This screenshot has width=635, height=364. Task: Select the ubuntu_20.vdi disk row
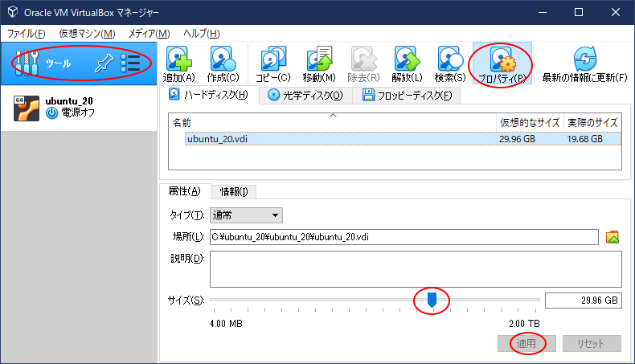point(403,139)
